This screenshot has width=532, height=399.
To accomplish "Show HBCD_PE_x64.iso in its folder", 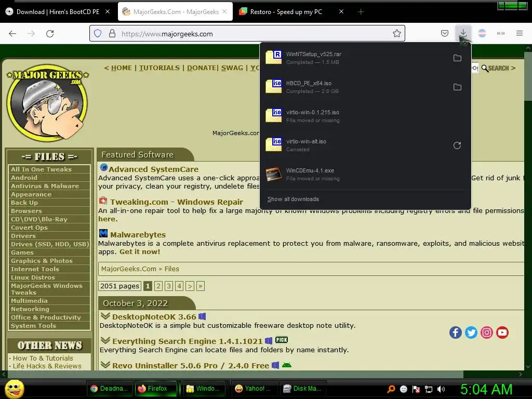I will (457, 87).
